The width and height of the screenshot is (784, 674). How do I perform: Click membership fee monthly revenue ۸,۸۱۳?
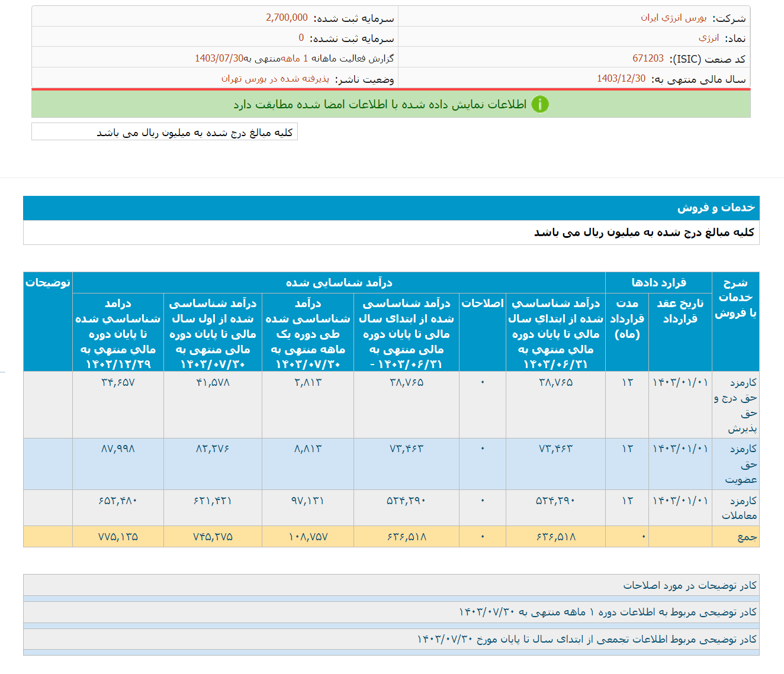point(308,449)
